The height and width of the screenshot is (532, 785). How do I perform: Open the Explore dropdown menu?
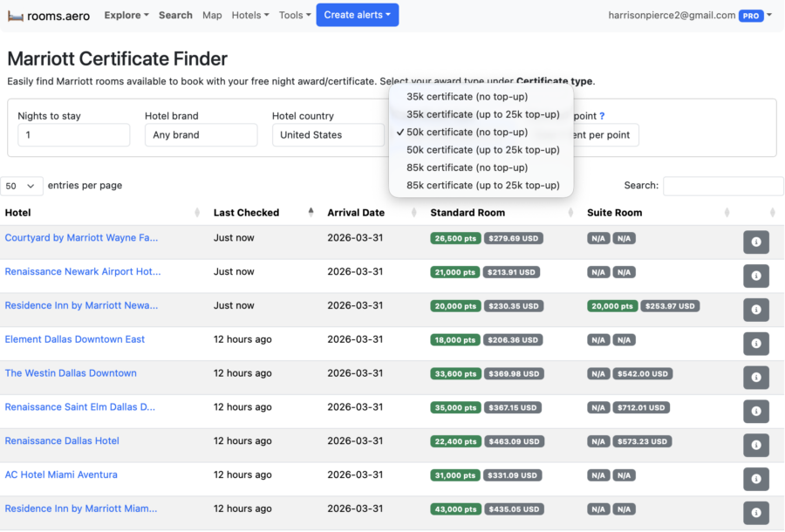click(126, 15)
